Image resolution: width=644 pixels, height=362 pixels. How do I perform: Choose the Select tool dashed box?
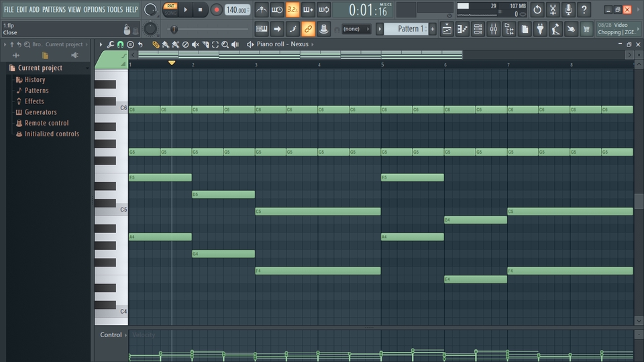click(215, 44)
